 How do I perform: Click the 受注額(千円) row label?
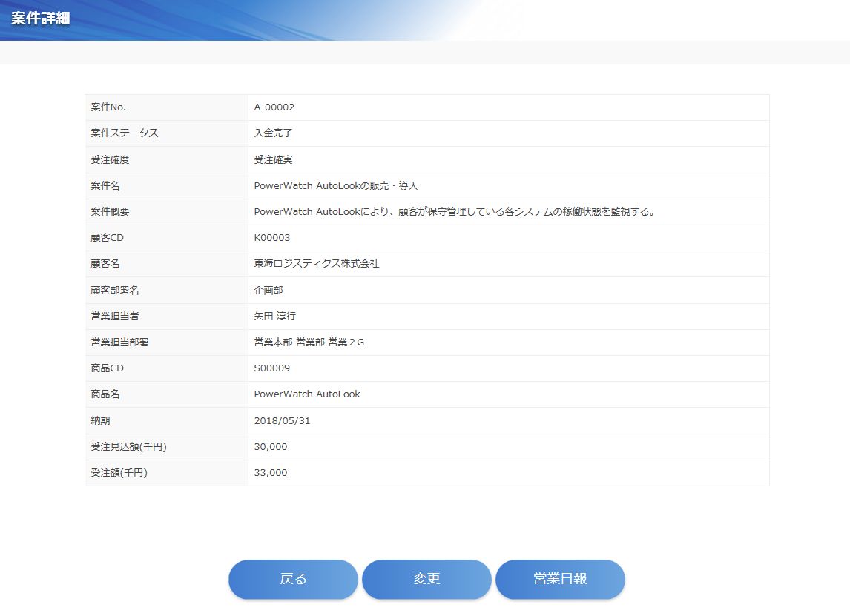(119, 473)
